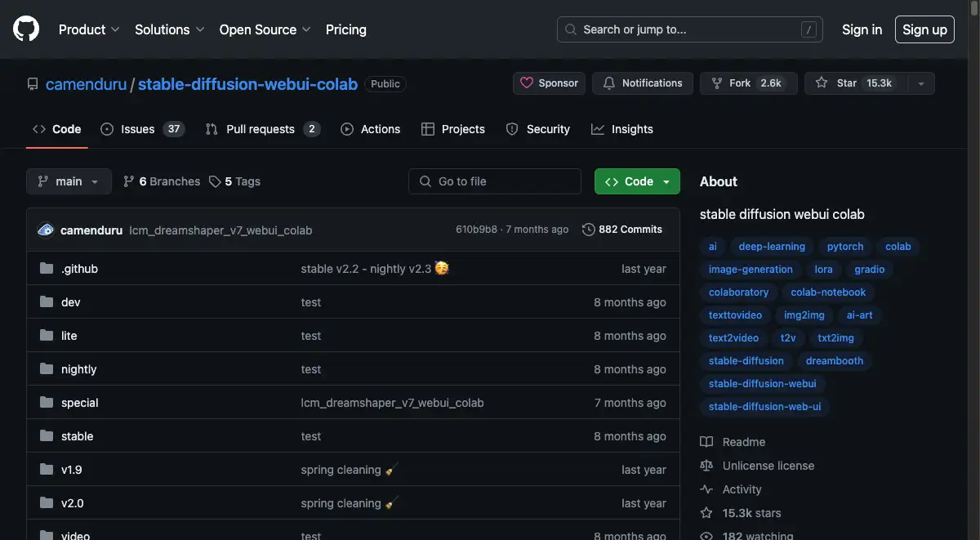
Task: Open the Pull requests tab
Action: (261, 129)
